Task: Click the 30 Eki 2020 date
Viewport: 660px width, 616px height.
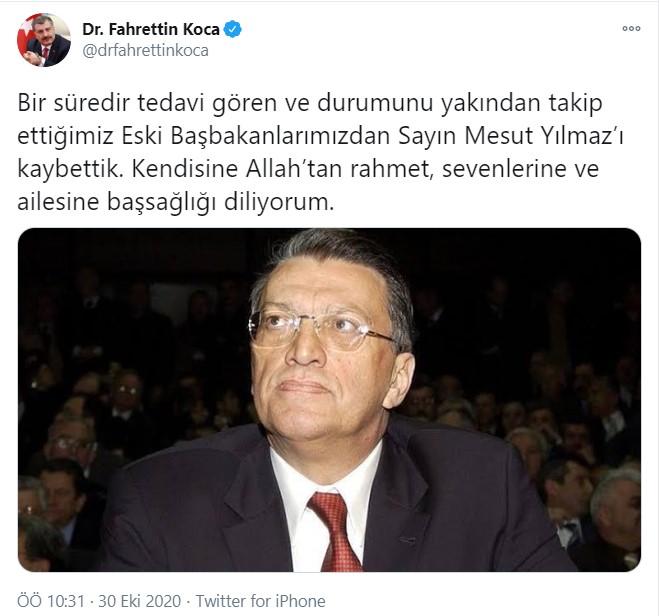Action: click(139, 601)
